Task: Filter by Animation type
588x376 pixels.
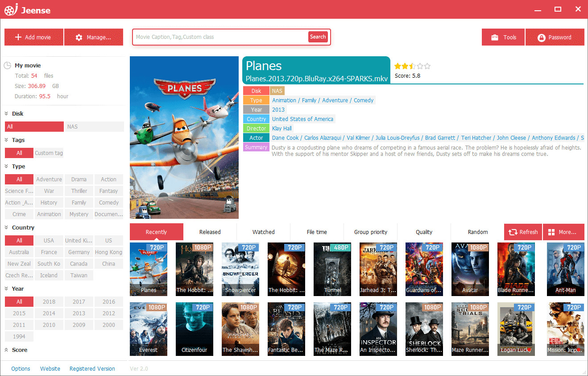Action: pos(49,214)
